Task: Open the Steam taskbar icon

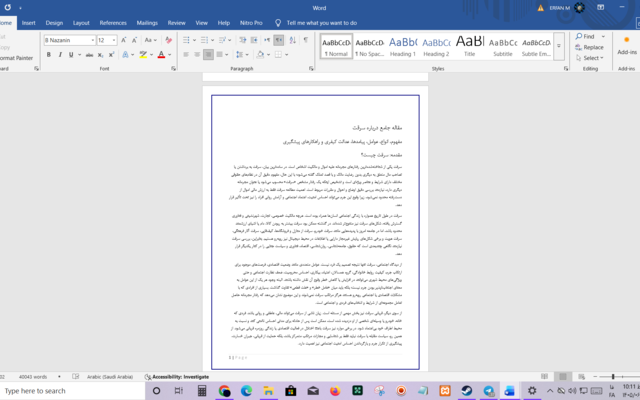Action: [467, 391]
